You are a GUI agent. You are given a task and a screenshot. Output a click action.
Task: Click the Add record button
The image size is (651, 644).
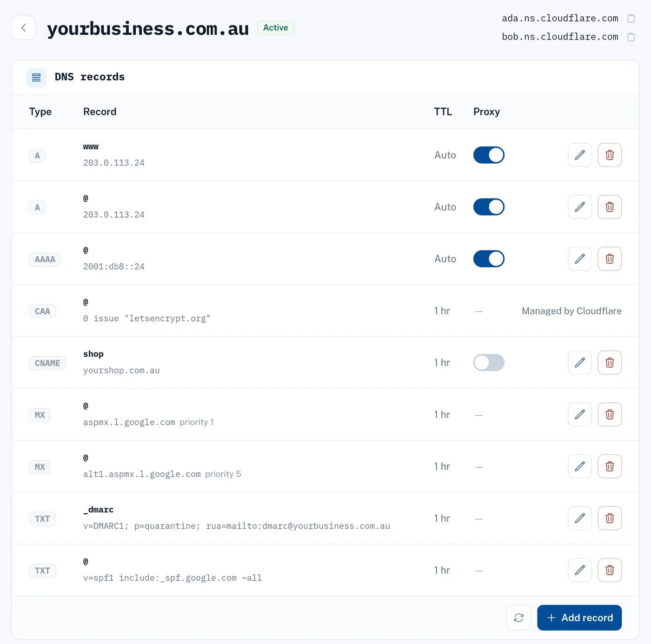(579, 617)
